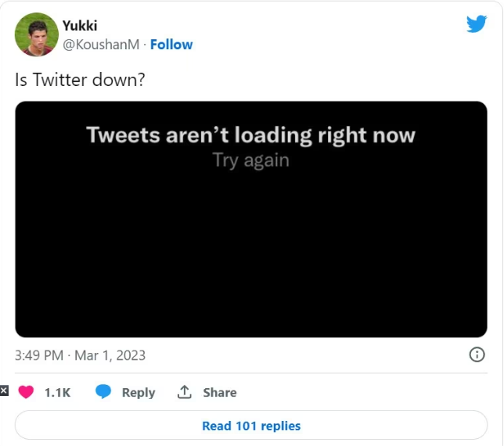The width and height of the screenshot is (504, 446).
Task: Click Read 101 replies button
Action: [x=251, y=426]
